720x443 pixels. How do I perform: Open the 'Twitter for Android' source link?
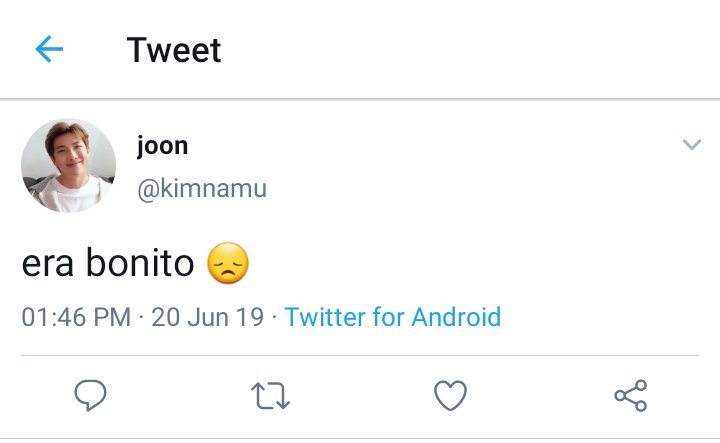point(392,318)
